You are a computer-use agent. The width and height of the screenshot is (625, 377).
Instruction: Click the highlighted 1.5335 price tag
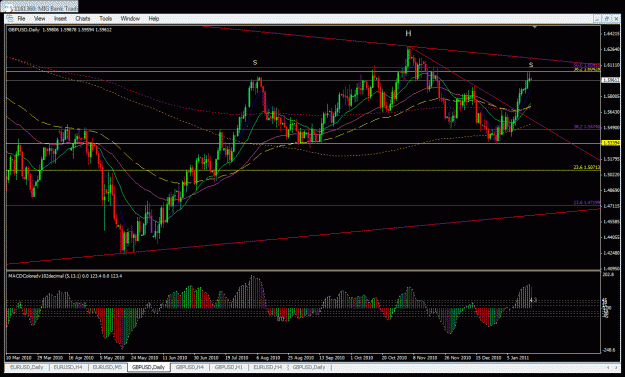(x=610, y=143)
